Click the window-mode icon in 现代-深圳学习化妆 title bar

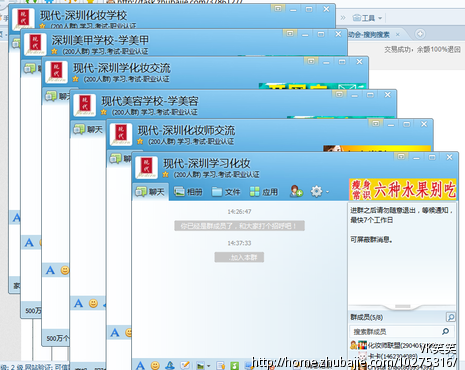coord(401,156)
